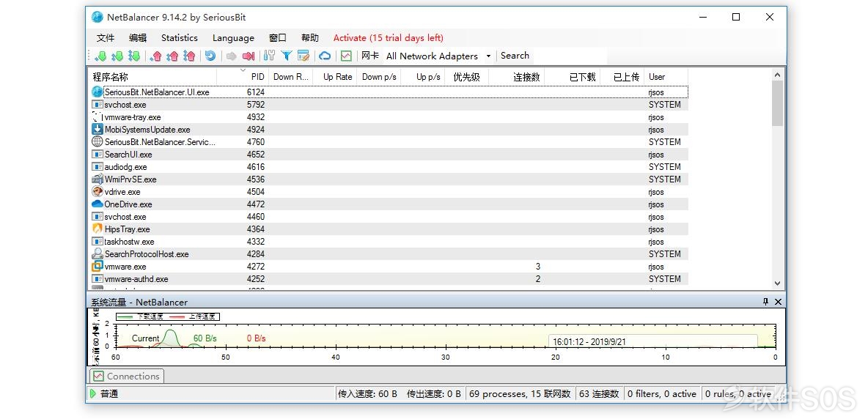Sort by 连接数 column header
The height and width of the screenshot is (419, 868).
click(517, 77)
